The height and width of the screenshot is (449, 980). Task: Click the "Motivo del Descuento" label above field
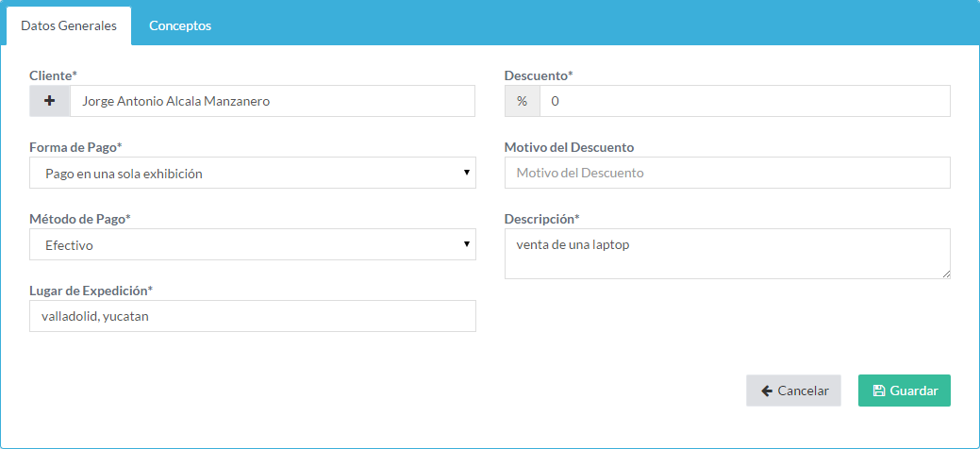click(569, 147)
